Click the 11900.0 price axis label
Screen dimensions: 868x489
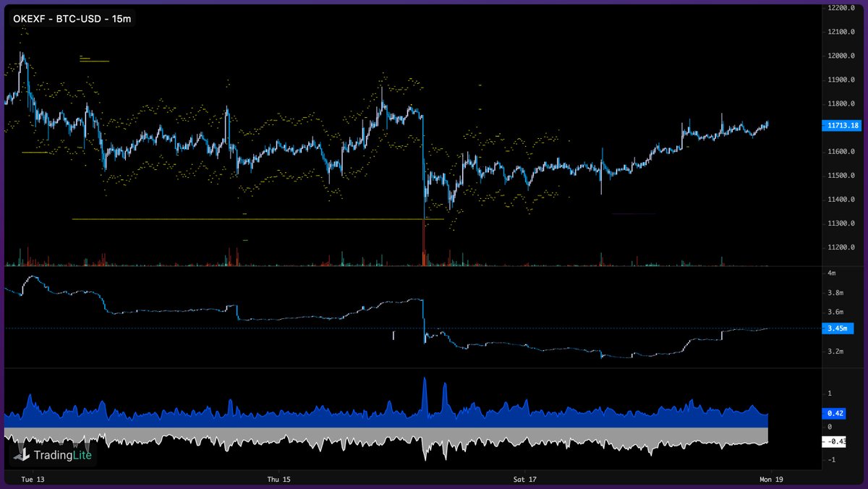tap(841, 80)
